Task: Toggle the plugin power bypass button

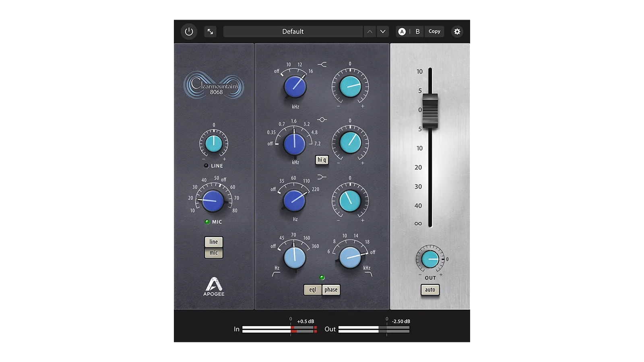Action: click(x=189, y=31)
